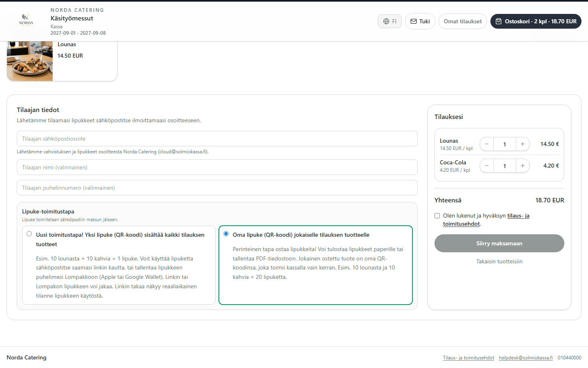Increase Lounas quantity with plus icon
This screenshot has width=588, height=368.
pyautogui.click(x=523, y=144)
